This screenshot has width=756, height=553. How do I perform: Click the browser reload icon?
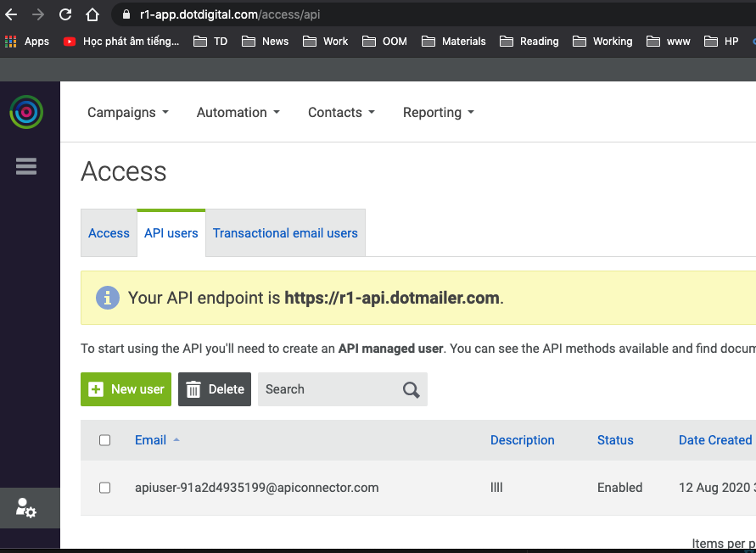click(x=65, y=14)
